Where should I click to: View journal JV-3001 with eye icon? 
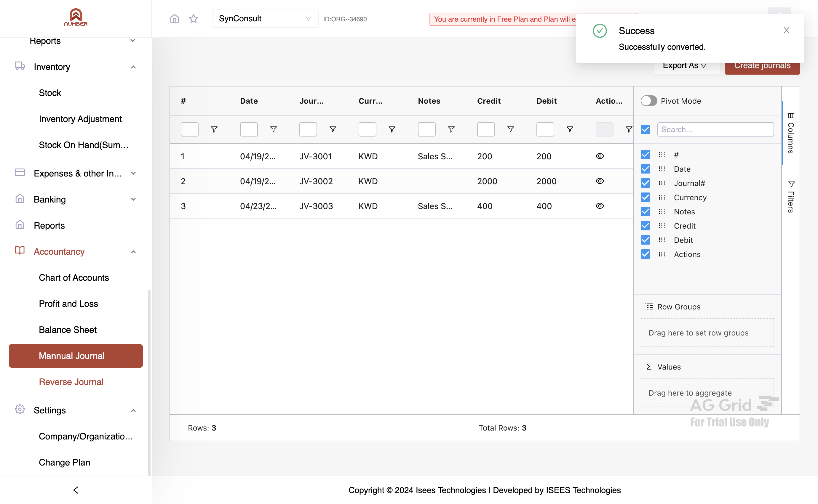[x=600, y=156]
